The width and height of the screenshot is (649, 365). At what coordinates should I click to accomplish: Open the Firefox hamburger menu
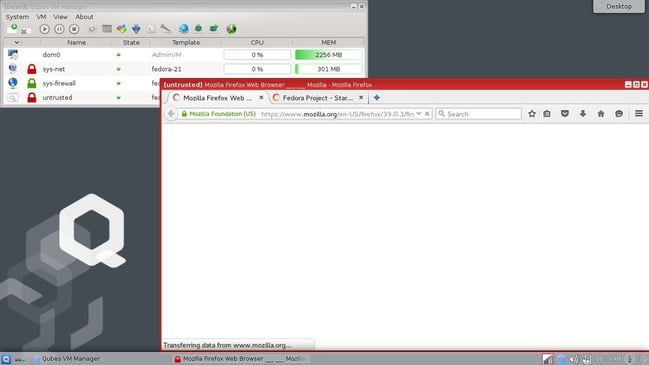(639, 113)
